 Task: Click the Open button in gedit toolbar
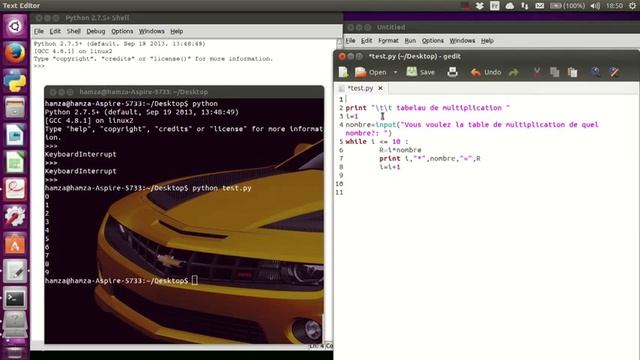[x=371, y=72]
